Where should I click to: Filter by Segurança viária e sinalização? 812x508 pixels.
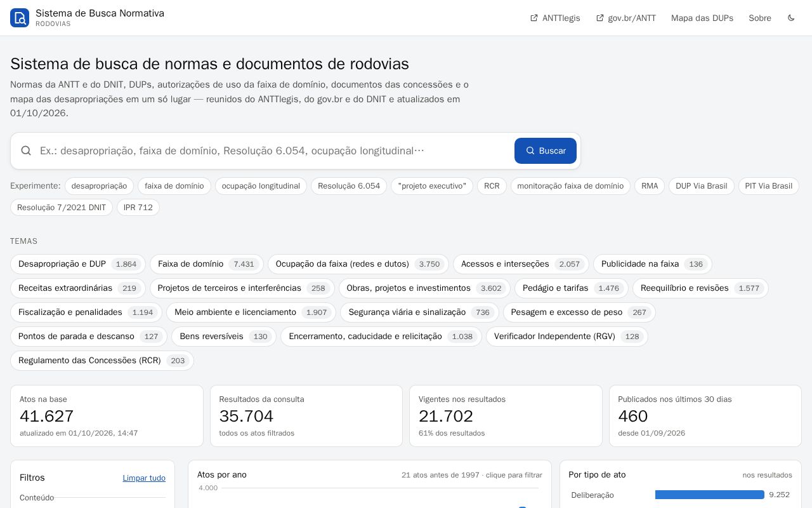click(x=419, y=312)
